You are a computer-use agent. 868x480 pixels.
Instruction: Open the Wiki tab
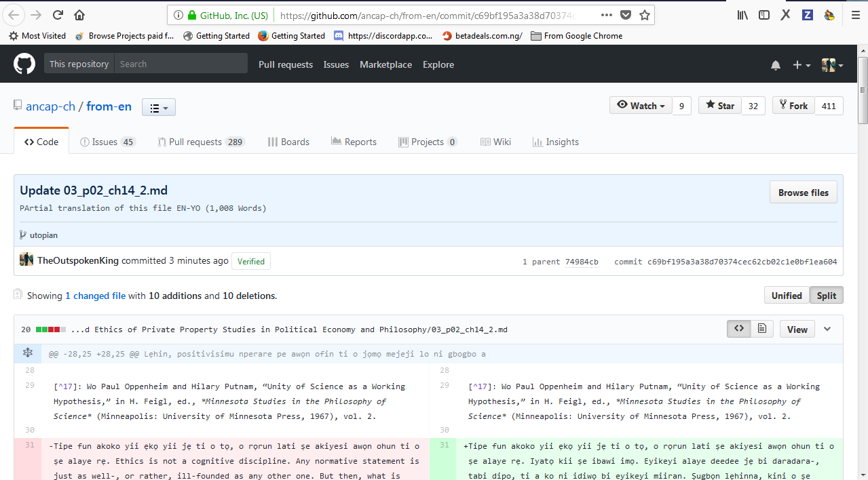point(495,142)
